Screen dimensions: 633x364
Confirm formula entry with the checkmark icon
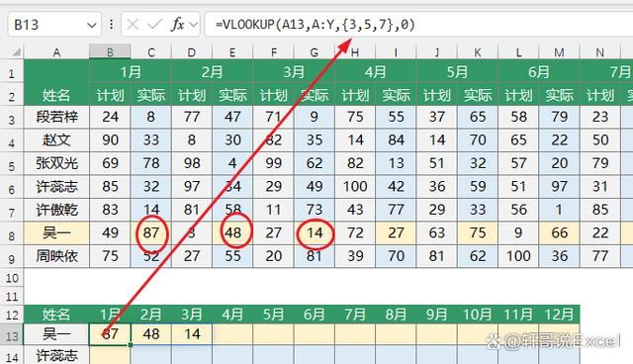click(154, 25)
